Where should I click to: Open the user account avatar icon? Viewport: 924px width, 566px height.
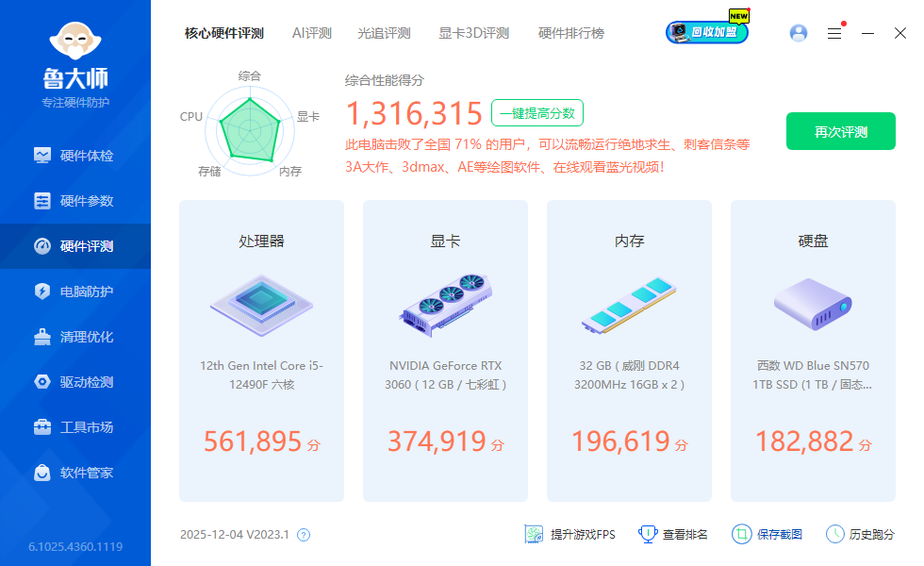(x=799, y=33)
